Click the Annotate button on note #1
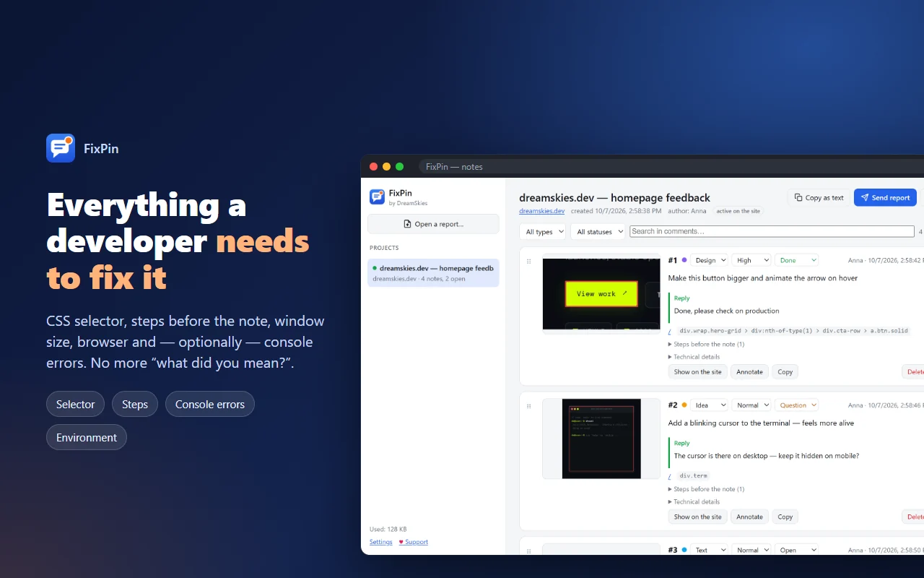Image resolution: width=924 pixels, height=578 pixels. click(x=749, y=372)
